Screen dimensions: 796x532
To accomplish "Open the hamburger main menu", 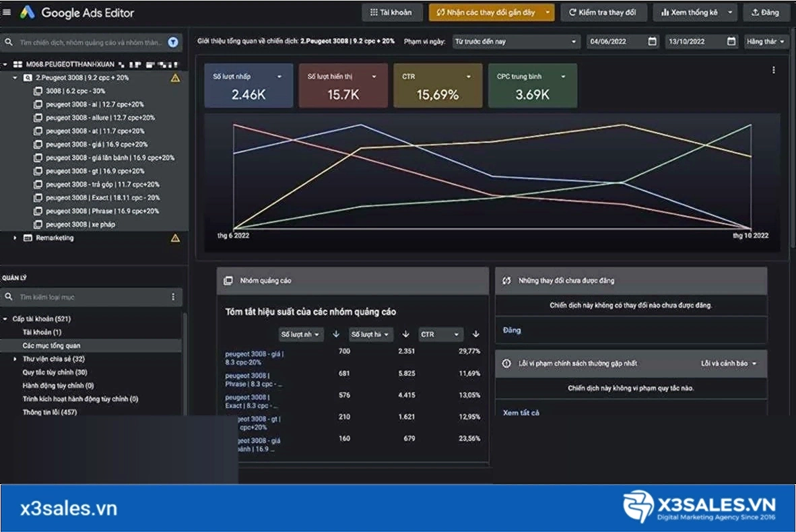I will 7,11.
